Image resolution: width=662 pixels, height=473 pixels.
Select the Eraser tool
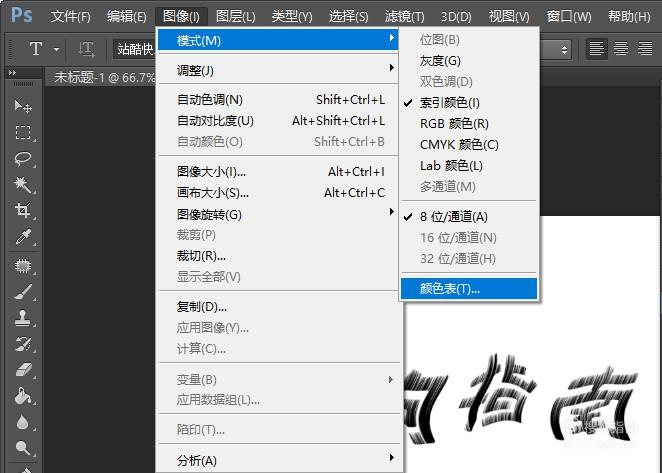click(x=23, y=370)
